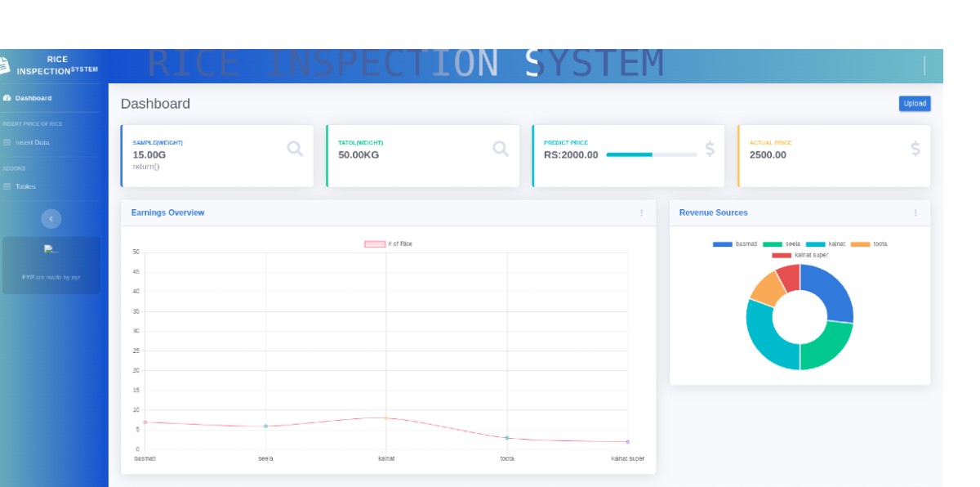980x487 pixels.
Task: Click the table icon beside Insert Data
Action: (7, 142)
